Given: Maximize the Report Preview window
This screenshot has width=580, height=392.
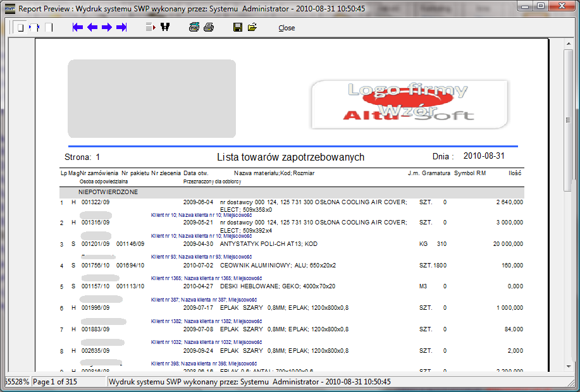Looking at the screenshot, I should click(541, 6).
